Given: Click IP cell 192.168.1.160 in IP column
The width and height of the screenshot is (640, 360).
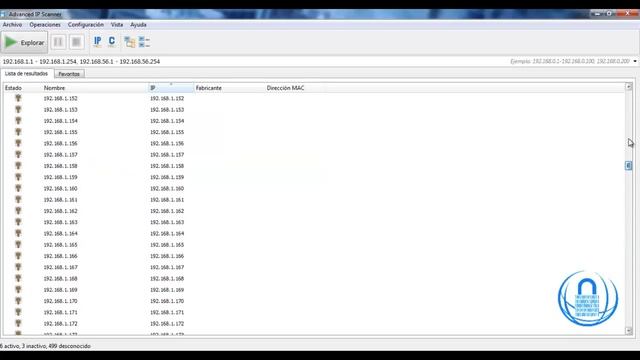Looking at the screenshot, I should pos(167,189).
